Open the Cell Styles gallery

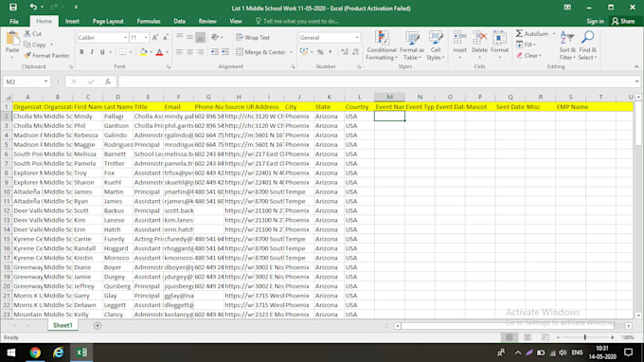click(436, 45)
